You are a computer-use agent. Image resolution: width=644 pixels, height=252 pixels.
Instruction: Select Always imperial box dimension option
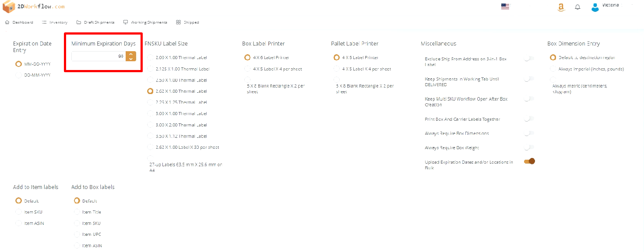[x=553, y=69]
